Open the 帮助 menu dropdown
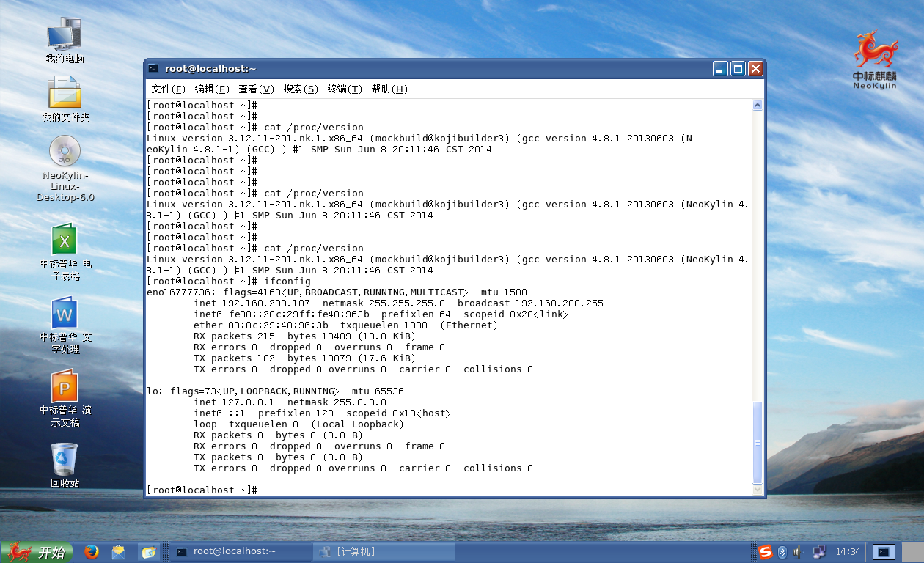Viewport: 924px width, 563px height. pos(392,89)
